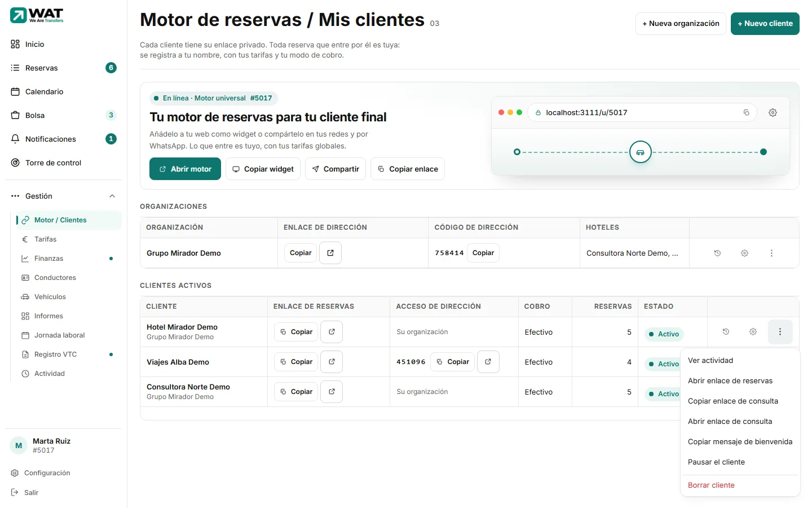Select Abrir enlace de reservas menu item
812x508 pixels.
pos(740,381)
